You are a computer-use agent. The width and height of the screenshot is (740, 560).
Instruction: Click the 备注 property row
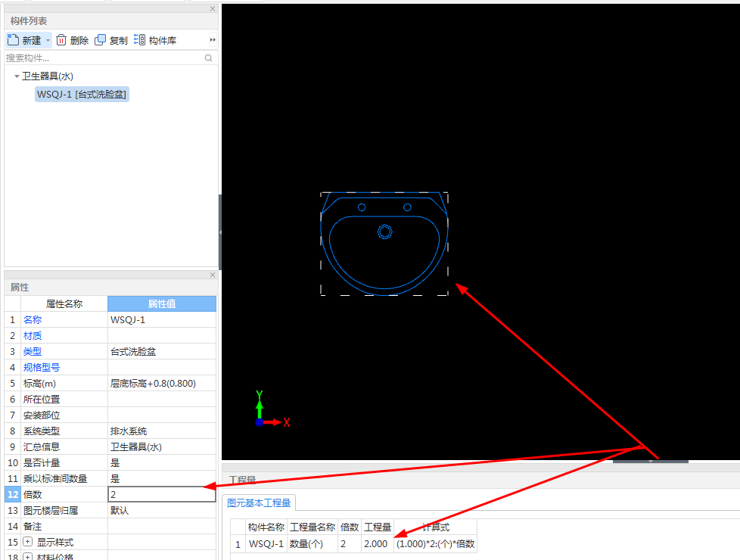(x=110, y=527)
